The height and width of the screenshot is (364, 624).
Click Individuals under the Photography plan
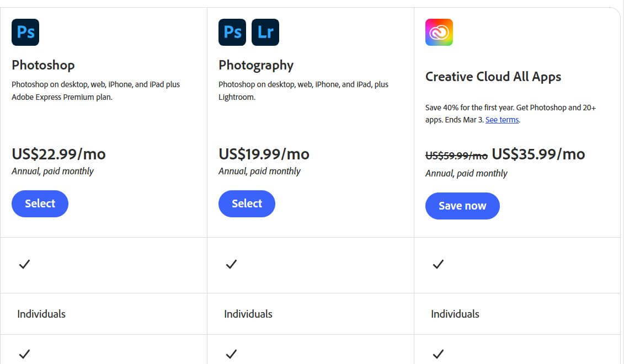tap(248, 314)
